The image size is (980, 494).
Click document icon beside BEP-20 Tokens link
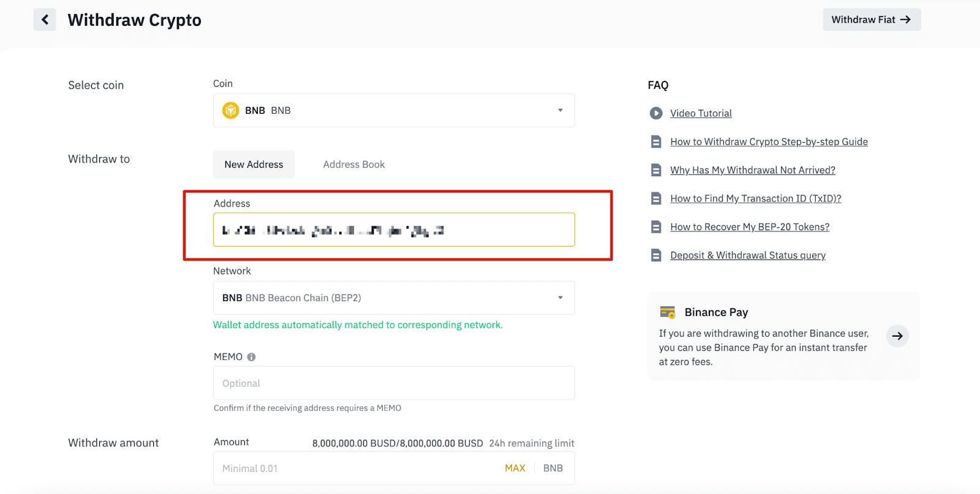[x=656, y=227]
